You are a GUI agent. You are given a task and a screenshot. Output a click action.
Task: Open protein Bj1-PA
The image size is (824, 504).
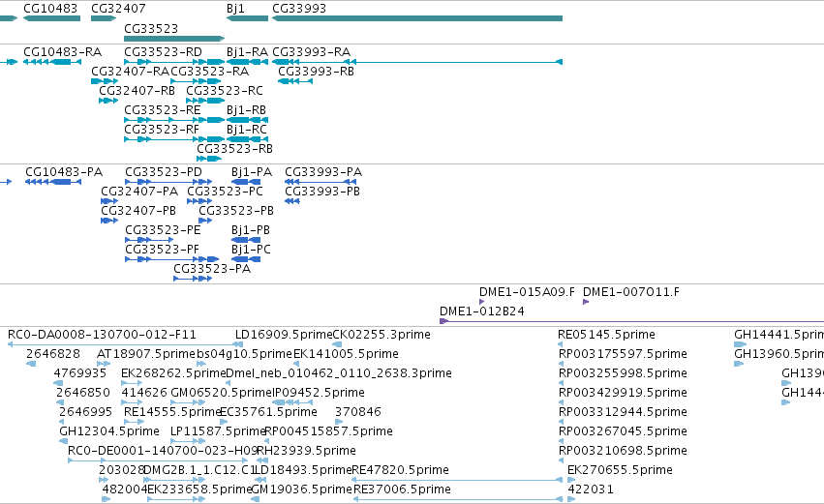[252, 172]
